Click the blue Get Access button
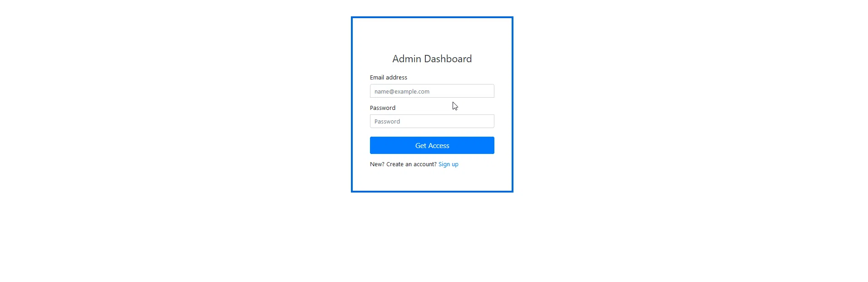The image size is (868, 282). 432,145
